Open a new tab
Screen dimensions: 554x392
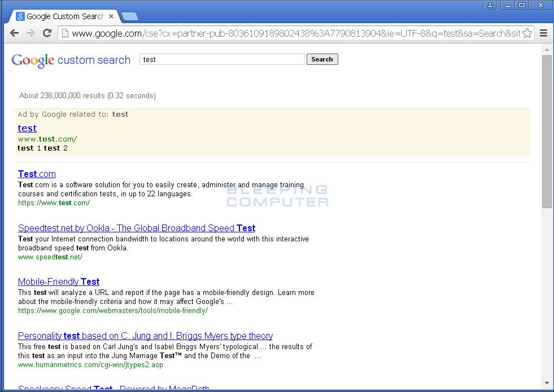tap(129, 16)
